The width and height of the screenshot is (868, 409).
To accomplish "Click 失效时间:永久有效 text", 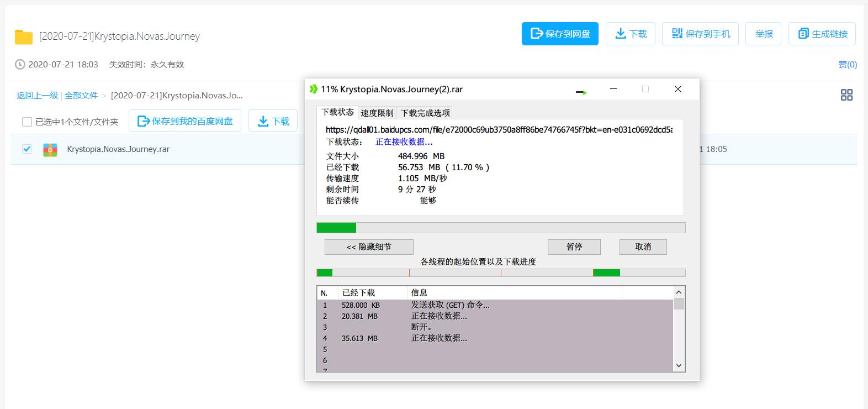I will (x=146, y=65).
